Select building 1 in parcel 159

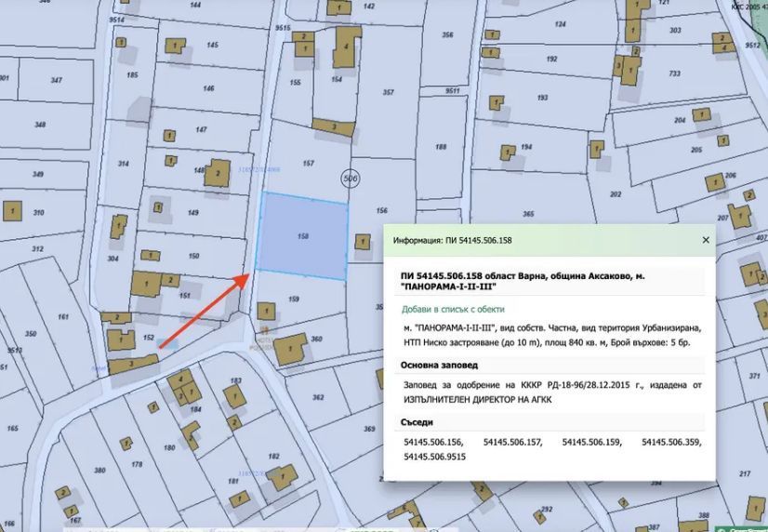click(266, 310)
